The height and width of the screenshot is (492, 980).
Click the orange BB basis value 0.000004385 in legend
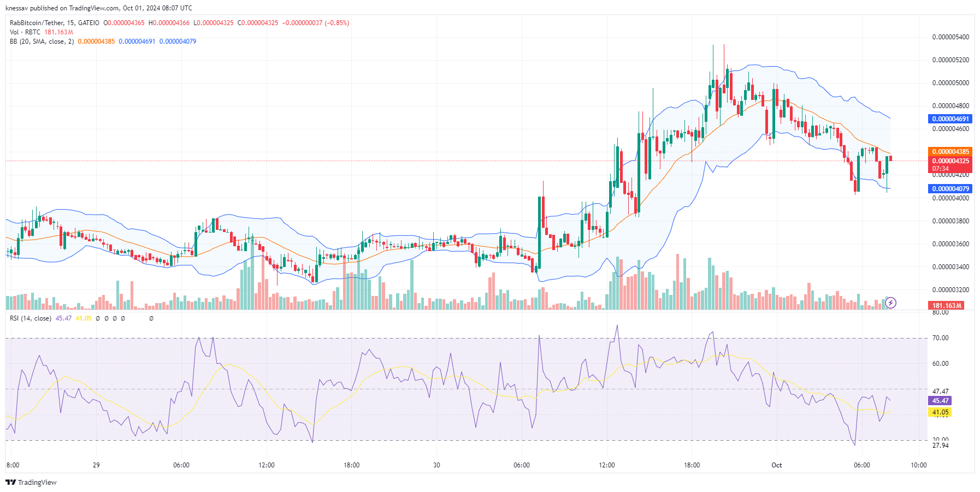96,42
